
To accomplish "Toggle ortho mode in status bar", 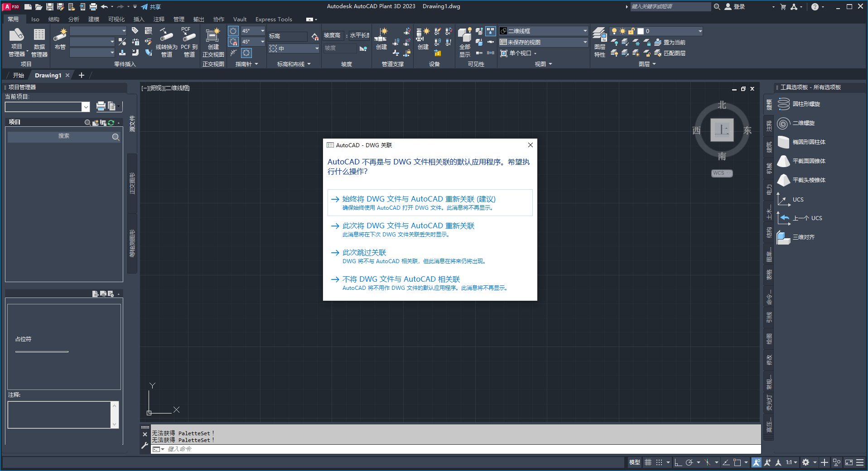I will pyautogui.click(x=678, y=462).
